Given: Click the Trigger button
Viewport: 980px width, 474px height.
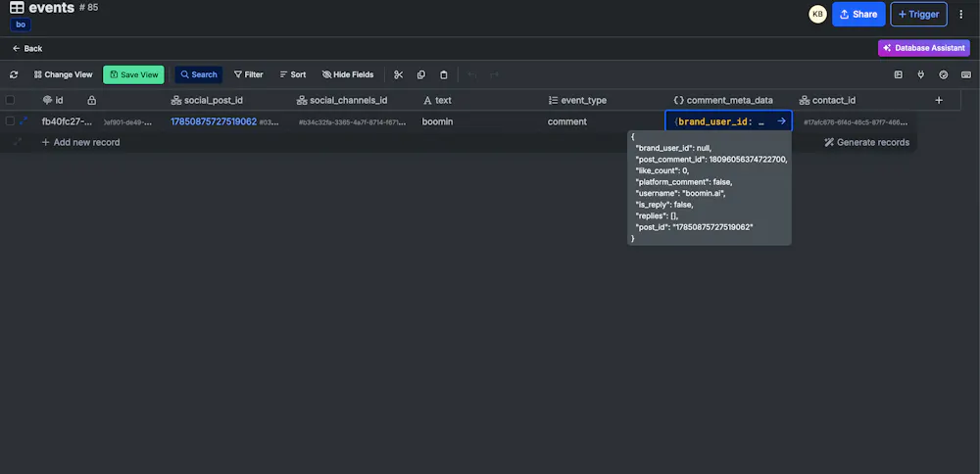Looking at the screenshot, I should [x=919, y=15].
